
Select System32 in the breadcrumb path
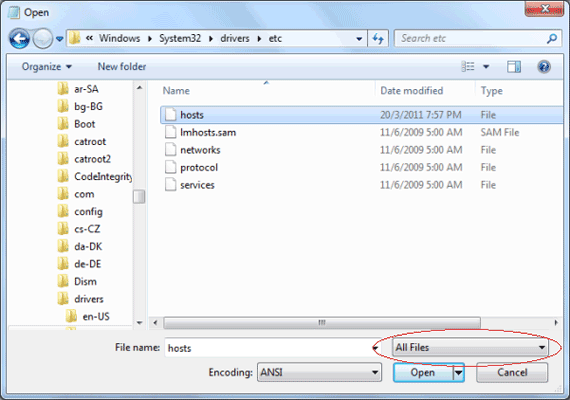(x=180, y=39)
